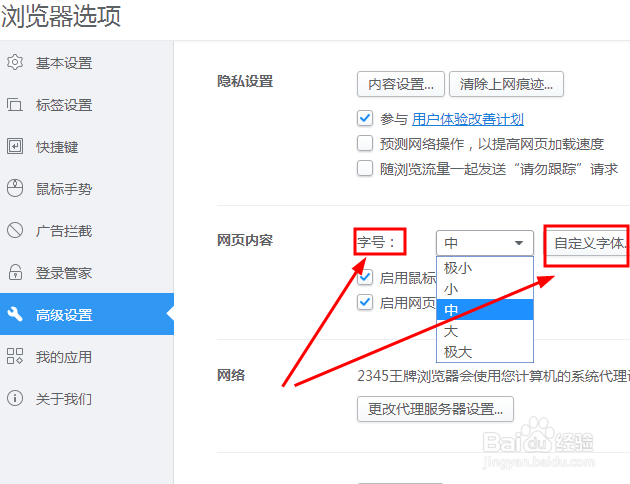The image size is (630, 484).
Task: Uncheck the 参与用户体验改善计划 checkbox
Action: (365, 118)
